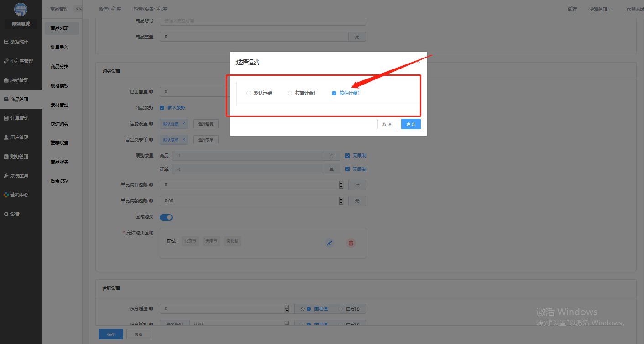
Task: Open the 教程管理 dropdown in top bar
Action: [x=601, y=9]
